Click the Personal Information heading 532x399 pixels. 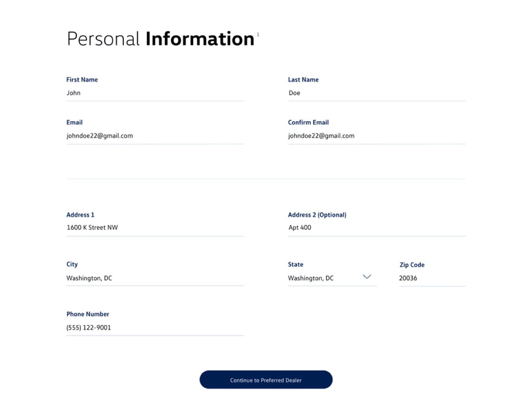coord(161,39)
